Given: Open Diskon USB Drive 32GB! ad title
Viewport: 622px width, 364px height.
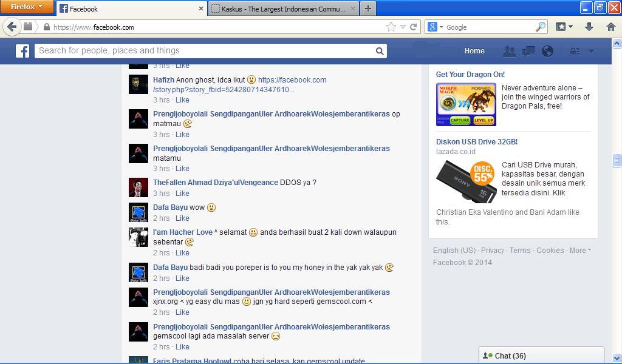Looking at the screenshot, I should pyautogui.click(x=476, y=141).
